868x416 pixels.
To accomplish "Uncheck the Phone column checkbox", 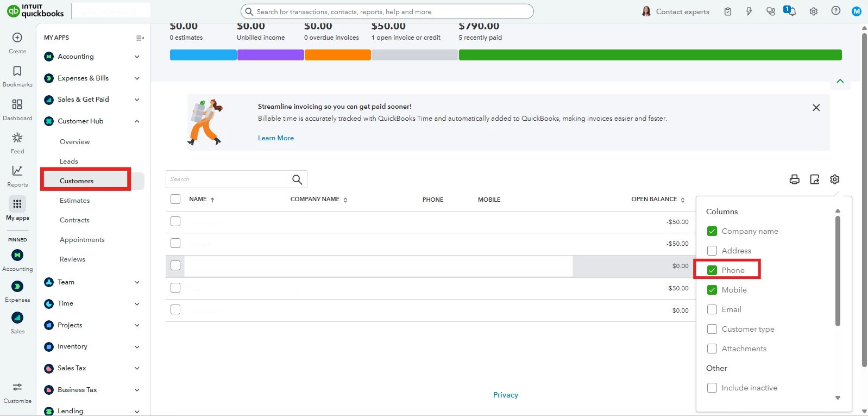I will [x=712, y=270].
